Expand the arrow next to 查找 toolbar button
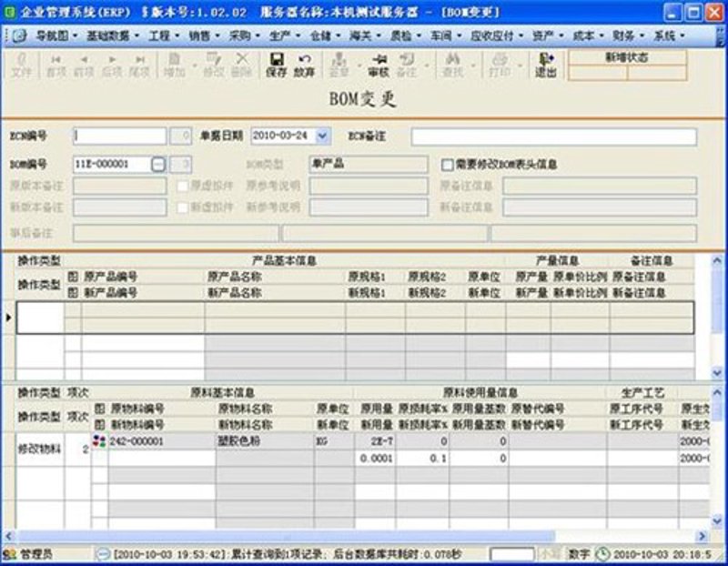 pyautogui.click(x=472, y=65)
